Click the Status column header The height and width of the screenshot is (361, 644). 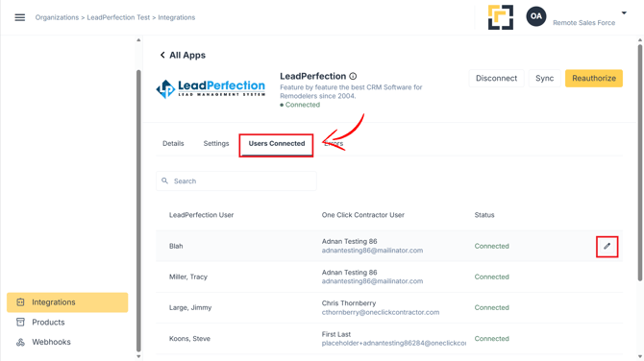(484, 215)
